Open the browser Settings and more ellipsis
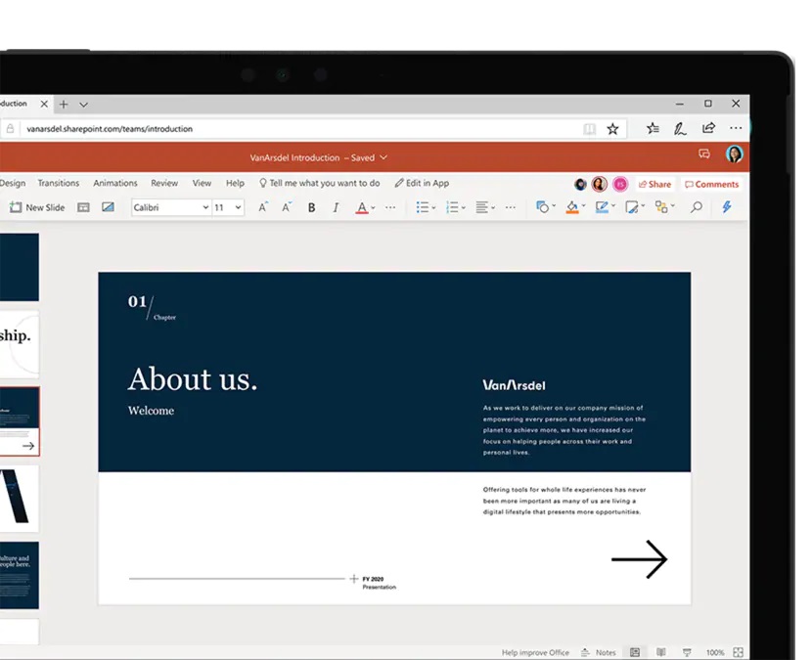 [736, 128]
